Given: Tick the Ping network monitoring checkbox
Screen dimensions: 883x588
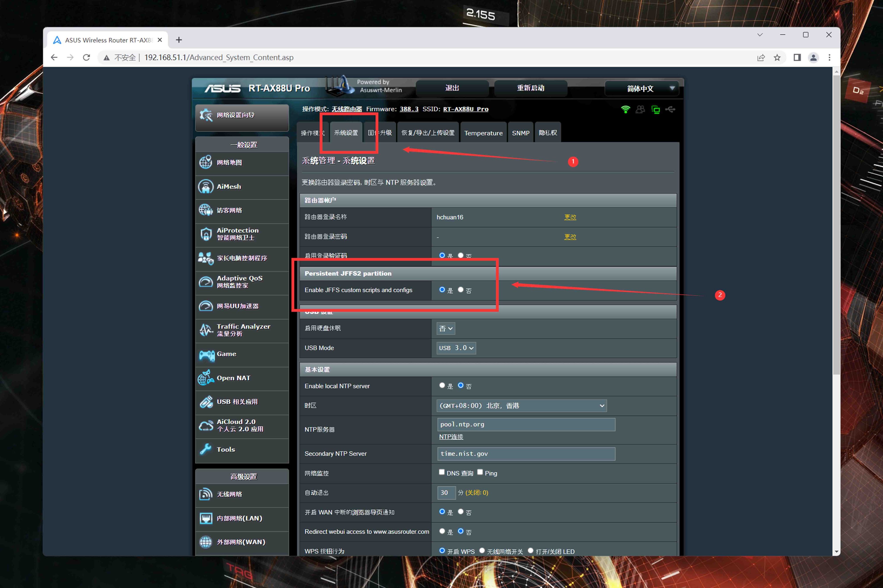Looking at the screenshot, I should pyautogui.click(x=480, y=472).
